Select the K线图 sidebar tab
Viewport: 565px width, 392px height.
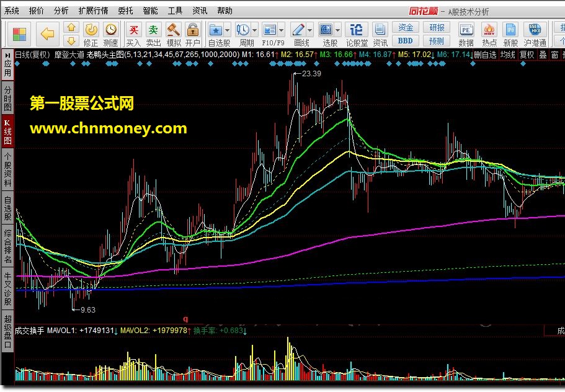pos(7,131)
